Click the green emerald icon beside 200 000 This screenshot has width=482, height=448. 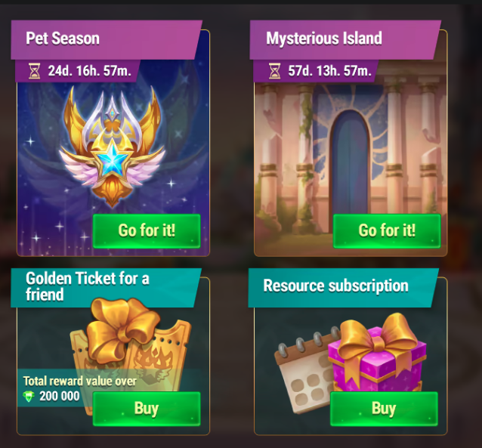pyautogui.click(x=29, y=397)
